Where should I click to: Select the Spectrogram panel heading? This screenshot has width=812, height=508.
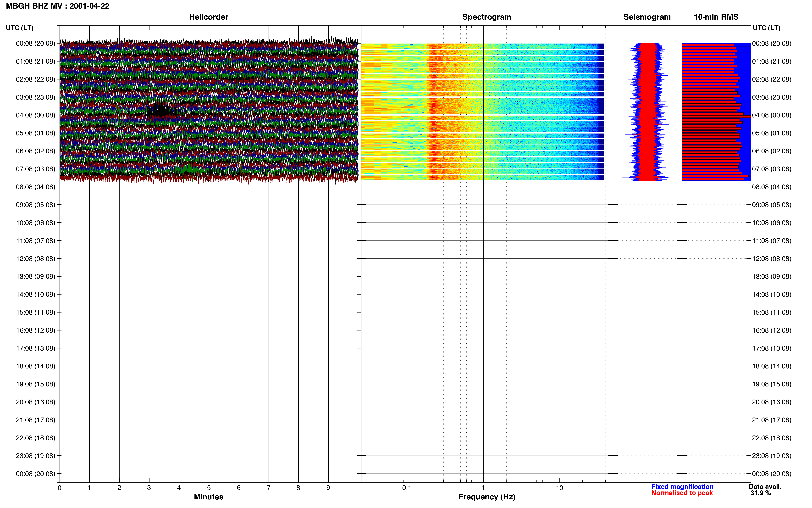click(x=487, y=17)
